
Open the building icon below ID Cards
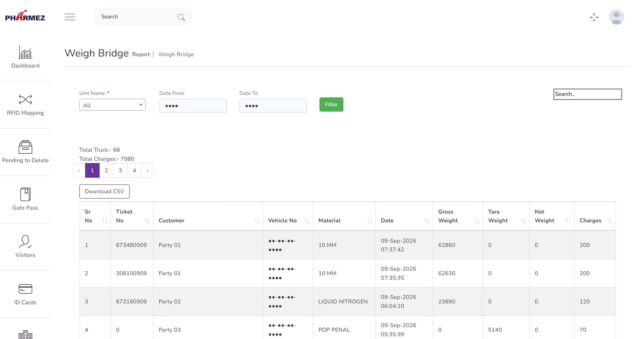pyautogui.click(x=25, y=334)
